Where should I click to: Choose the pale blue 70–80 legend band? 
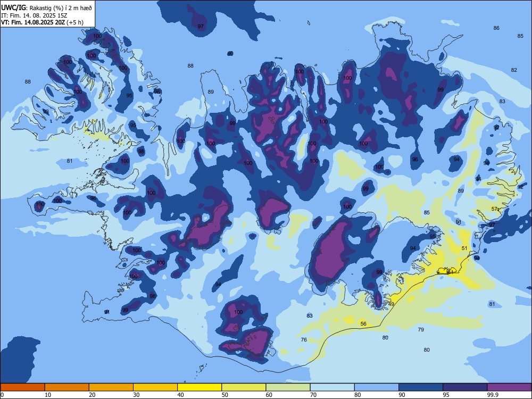coord(332,387)
